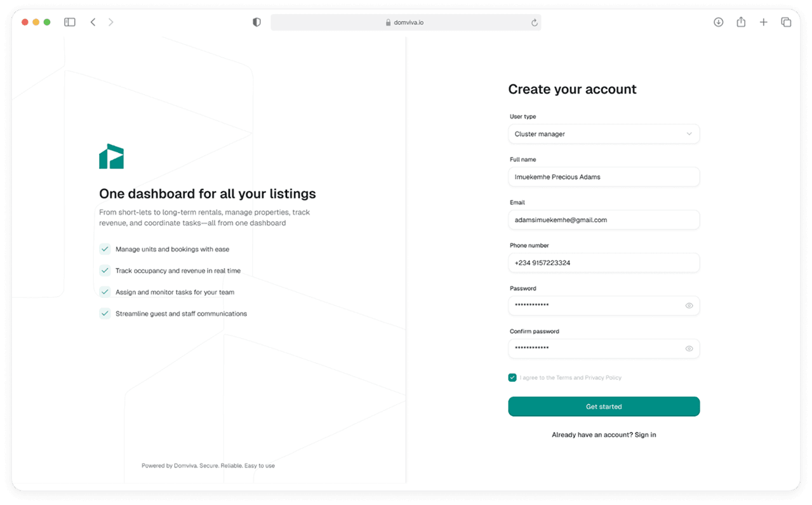Screen dimensions: 812x505
Task: Focus the Email input field
Action: [603, 220]
